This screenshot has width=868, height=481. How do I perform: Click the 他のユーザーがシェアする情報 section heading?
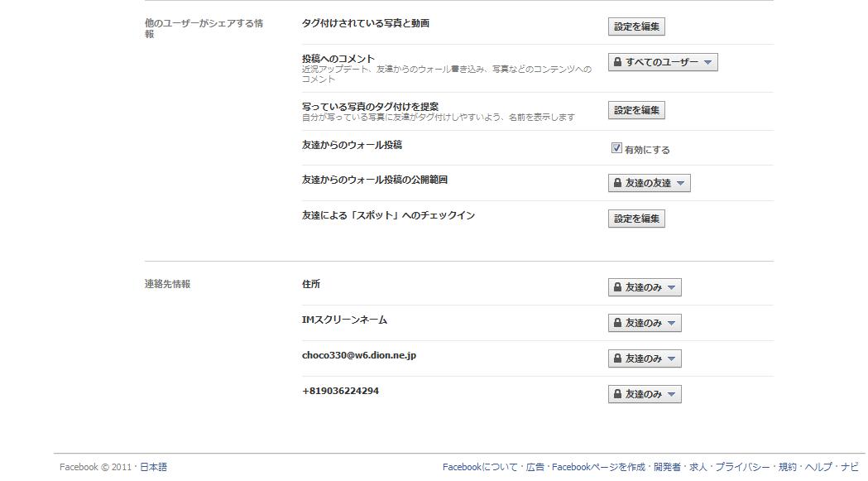click(204, 28)
